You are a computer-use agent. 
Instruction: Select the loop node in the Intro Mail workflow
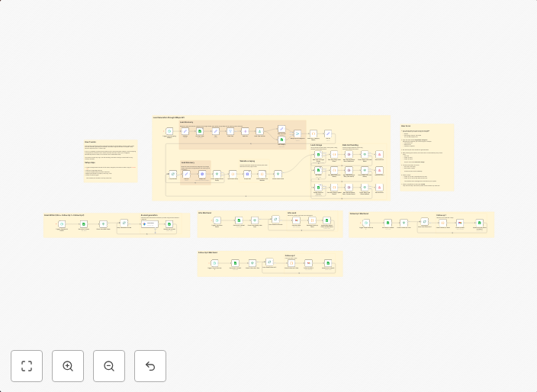click(275, 219)
